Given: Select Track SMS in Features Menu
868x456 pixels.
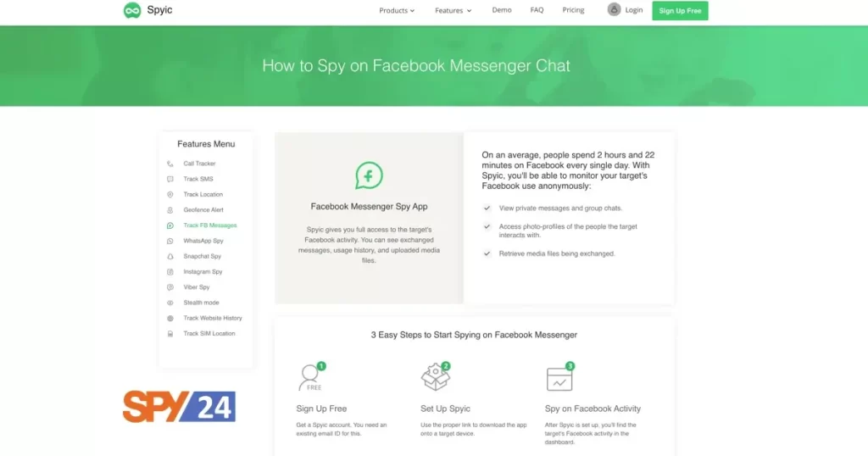Looking at the screenshot, I should [198, 180].
